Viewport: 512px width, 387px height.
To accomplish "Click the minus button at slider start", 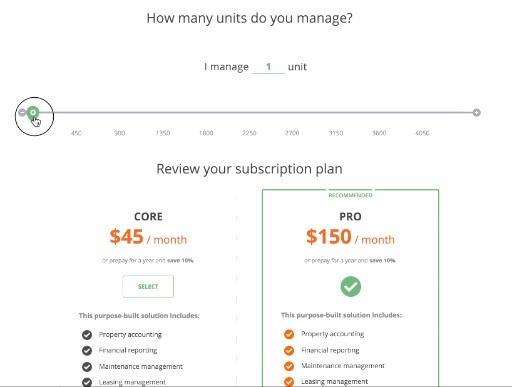I will point(22,113).
